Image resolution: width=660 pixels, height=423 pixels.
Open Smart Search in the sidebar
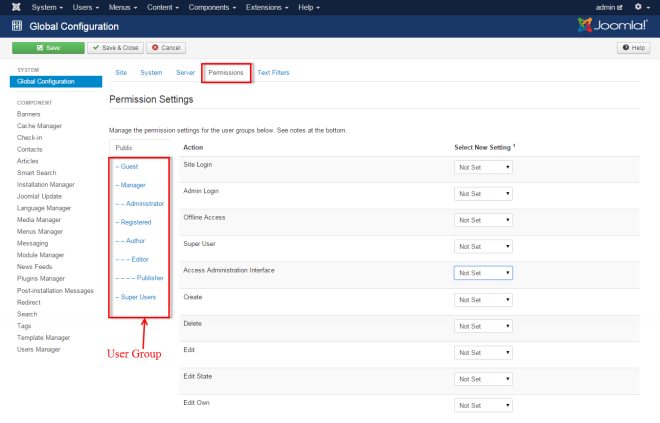click(37, 173)
